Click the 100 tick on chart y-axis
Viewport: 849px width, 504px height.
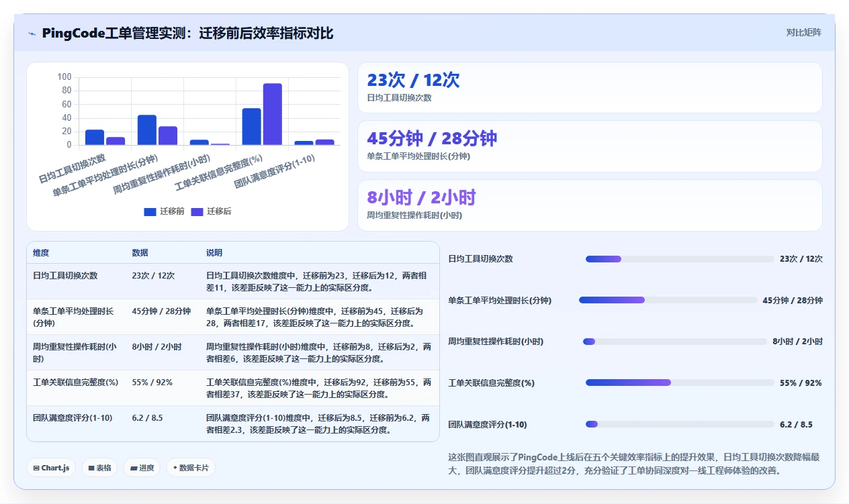64,77
